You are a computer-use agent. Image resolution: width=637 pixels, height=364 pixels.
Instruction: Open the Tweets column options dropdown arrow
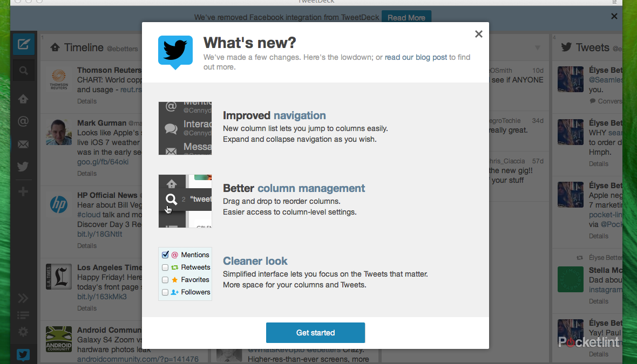tap(538, 47)
